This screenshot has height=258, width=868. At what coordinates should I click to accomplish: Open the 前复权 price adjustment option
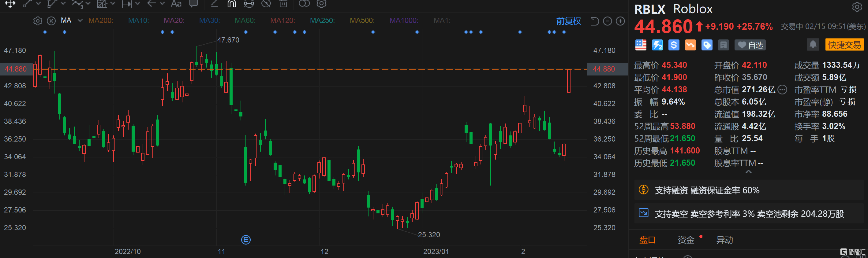pyautogui.click(x=568, y=21)
